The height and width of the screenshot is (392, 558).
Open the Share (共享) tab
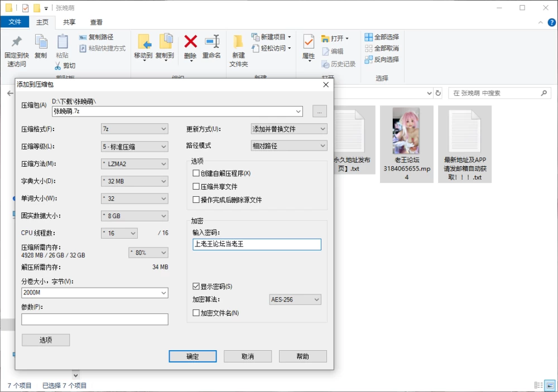69,22
